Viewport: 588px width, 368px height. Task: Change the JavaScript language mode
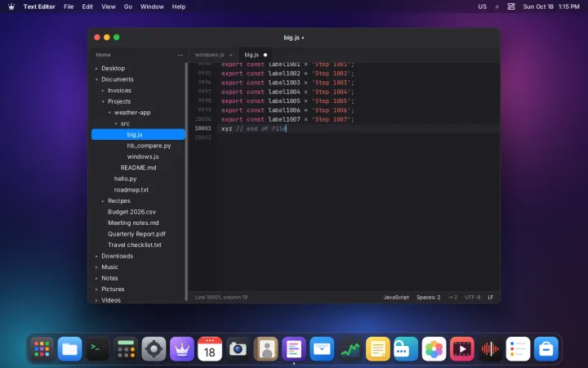coord(396,297)
